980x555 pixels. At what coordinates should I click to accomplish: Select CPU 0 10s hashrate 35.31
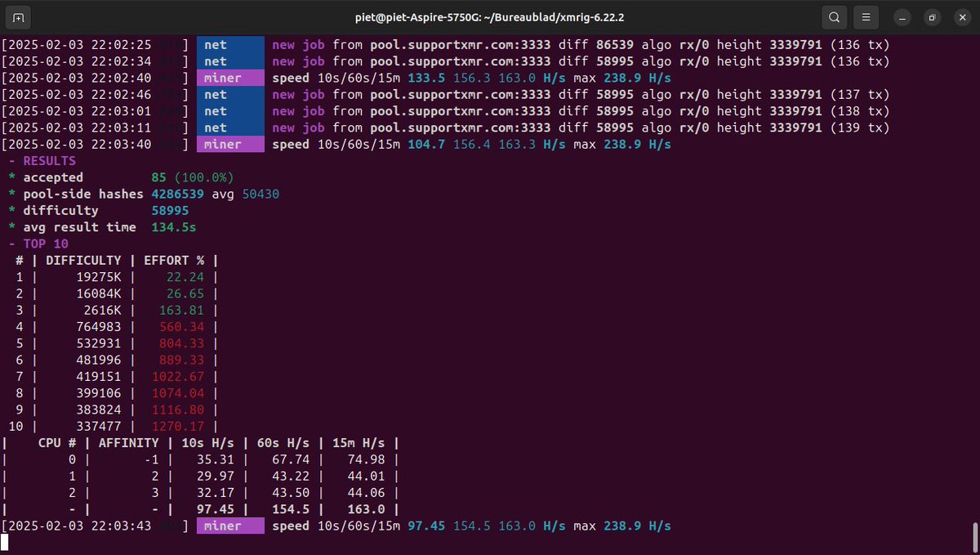[x=216, y=459]
